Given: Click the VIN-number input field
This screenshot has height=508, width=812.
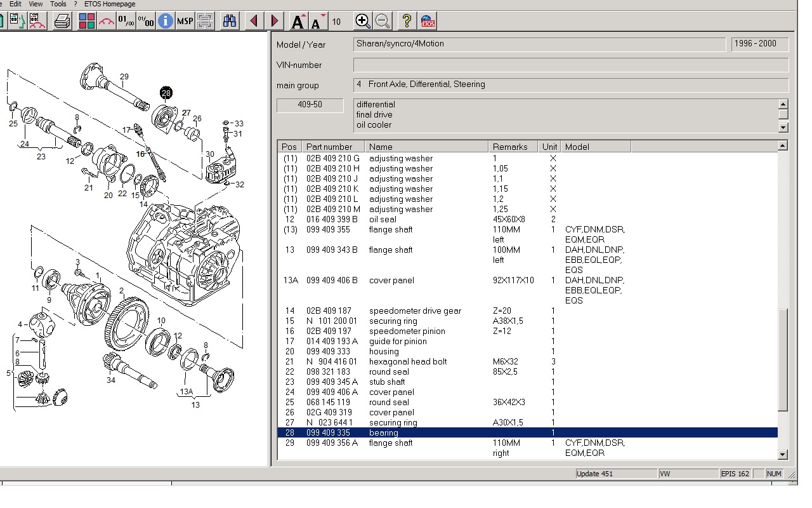Looking at the screenshot, I should (570, 65).
